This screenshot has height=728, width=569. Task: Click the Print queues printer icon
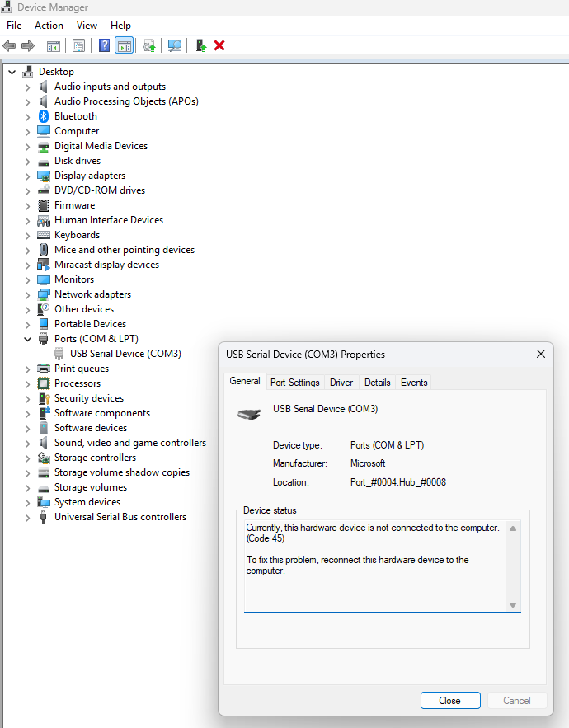pos(44,369)
